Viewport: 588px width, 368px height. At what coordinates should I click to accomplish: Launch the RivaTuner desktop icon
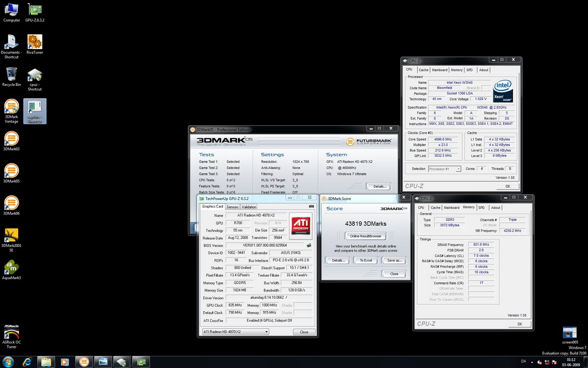coord(35,45)
